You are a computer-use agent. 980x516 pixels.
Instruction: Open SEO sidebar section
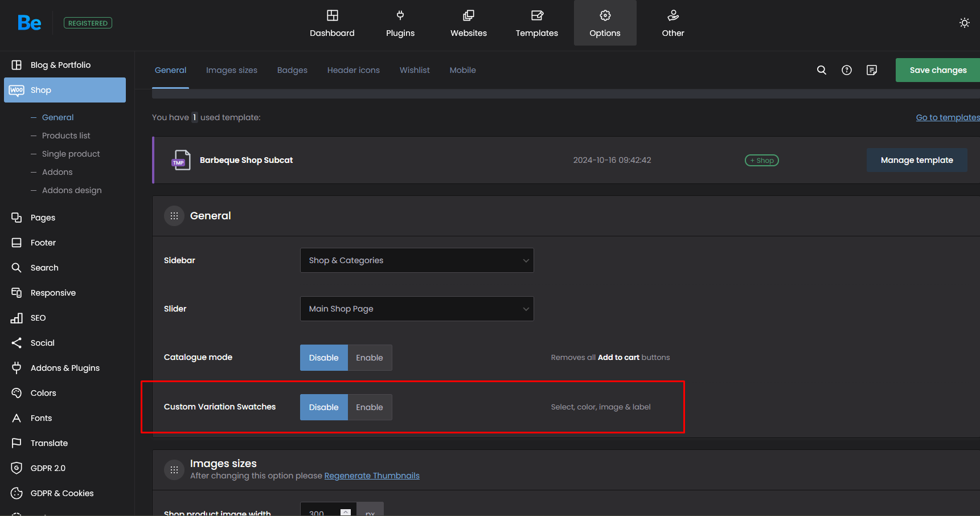click(65, 318)
